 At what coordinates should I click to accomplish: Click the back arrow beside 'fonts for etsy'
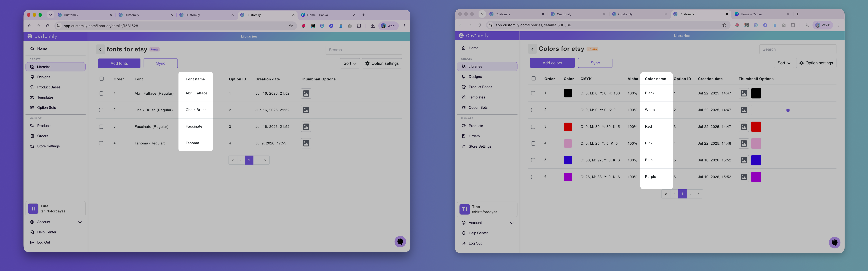pyautogui.click(x=100, y=49)
